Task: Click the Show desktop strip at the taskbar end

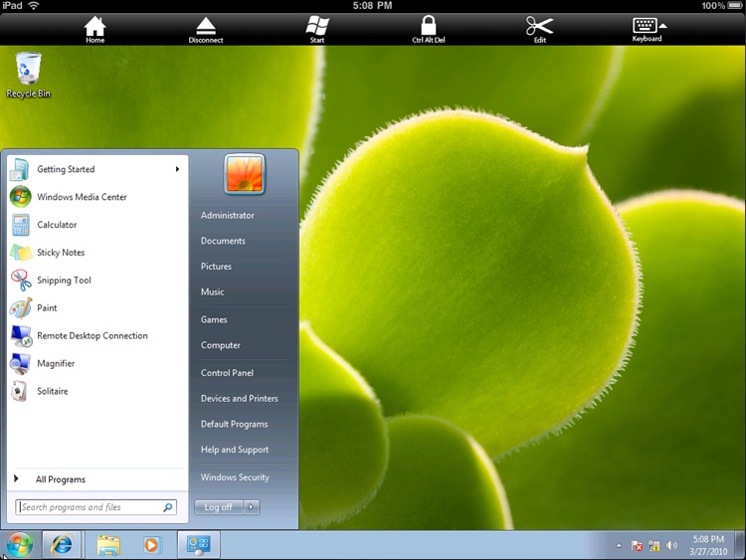Action: tap(740, 545)
